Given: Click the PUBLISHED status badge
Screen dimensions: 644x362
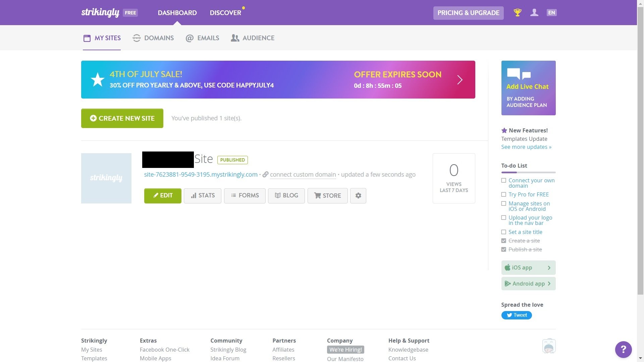Looking at the screenshot, I should coord(232,160).
